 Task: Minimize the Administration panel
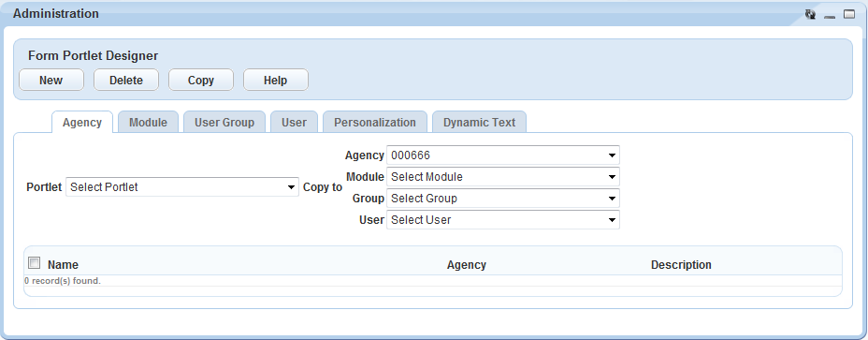pos(830,15)
